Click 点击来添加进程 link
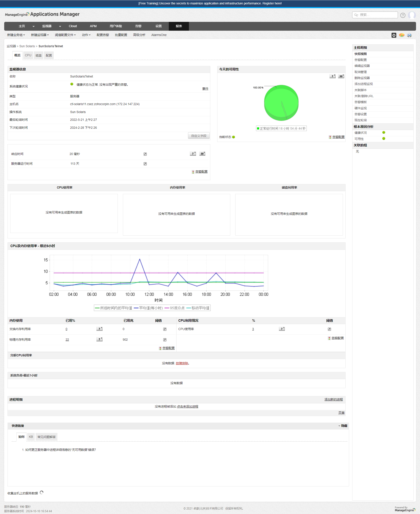This screenshot has height=514, width=420. tap(188, 407)
